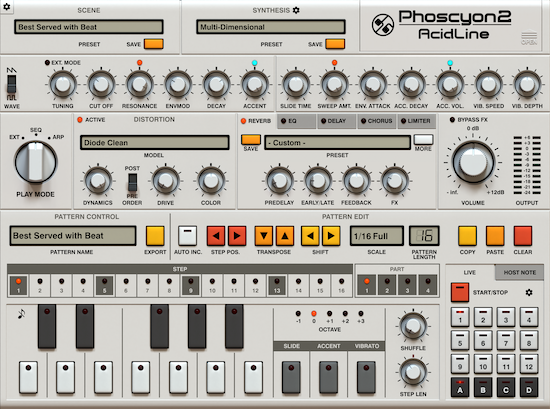Open the SCALE 1/16 Full selector
This screenshot has height=409, width=550.
[x=377, y=236]
